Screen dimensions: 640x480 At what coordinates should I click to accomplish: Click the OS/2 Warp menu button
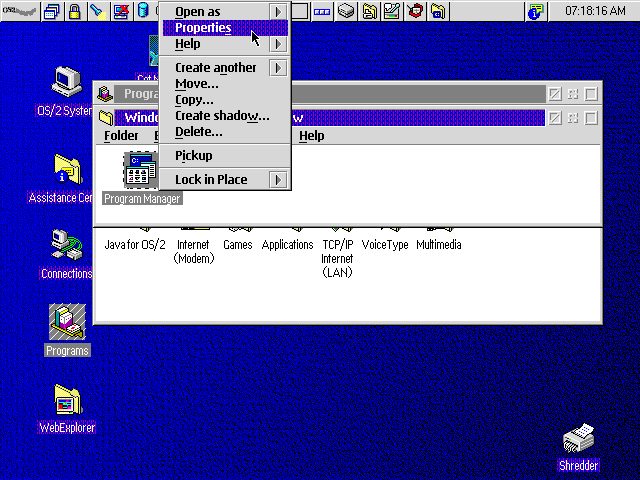[20, 11]
